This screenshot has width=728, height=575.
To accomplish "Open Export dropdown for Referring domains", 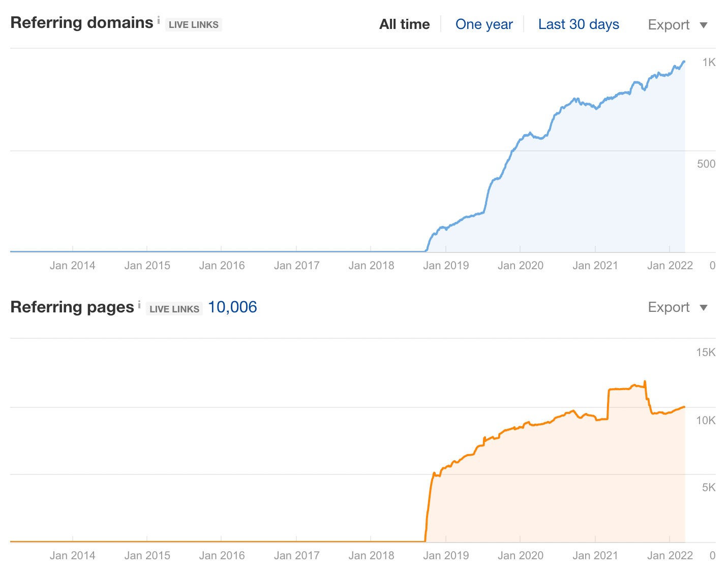I will tap(678, 25).
